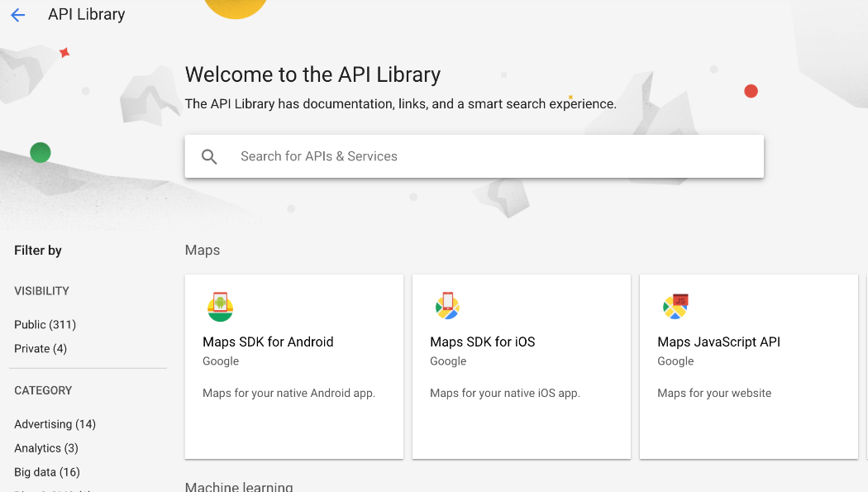Select the Maps SDK for Android icon
868x492 pixels.
click(x=220, y=305)
